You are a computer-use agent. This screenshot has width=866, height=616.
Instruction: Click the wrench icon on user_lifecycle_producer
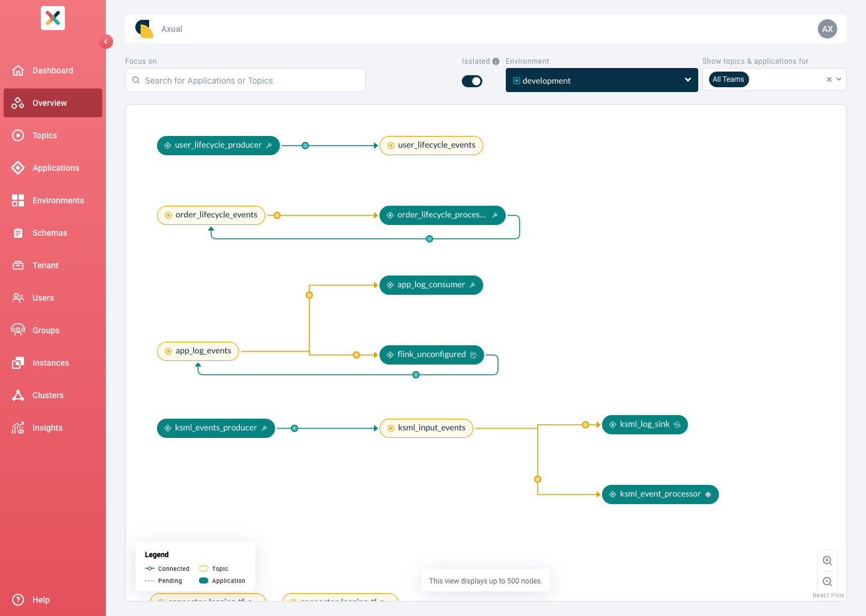point(269,146)
